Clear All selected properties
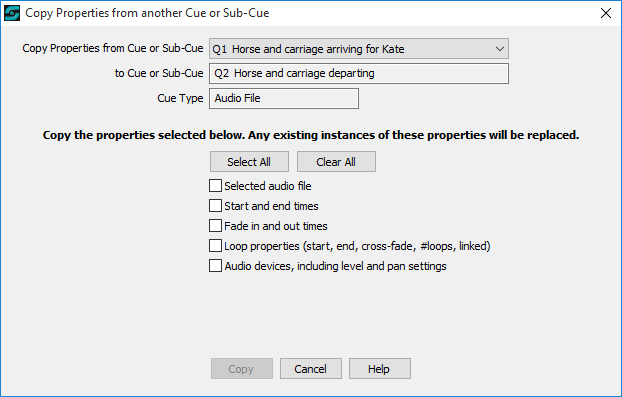The height and width of the screenshot is (397, 622). pos(336,162)
